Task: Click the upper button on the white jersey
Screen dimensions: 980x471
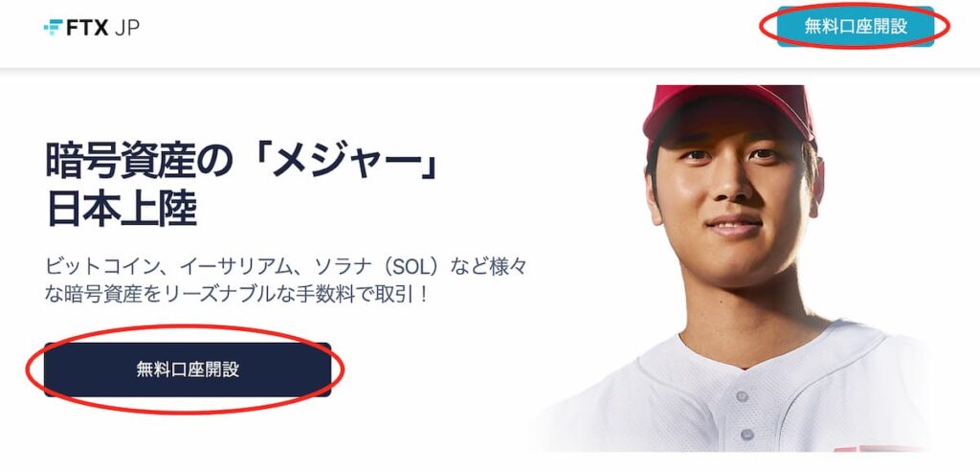Action: [742, 396]
